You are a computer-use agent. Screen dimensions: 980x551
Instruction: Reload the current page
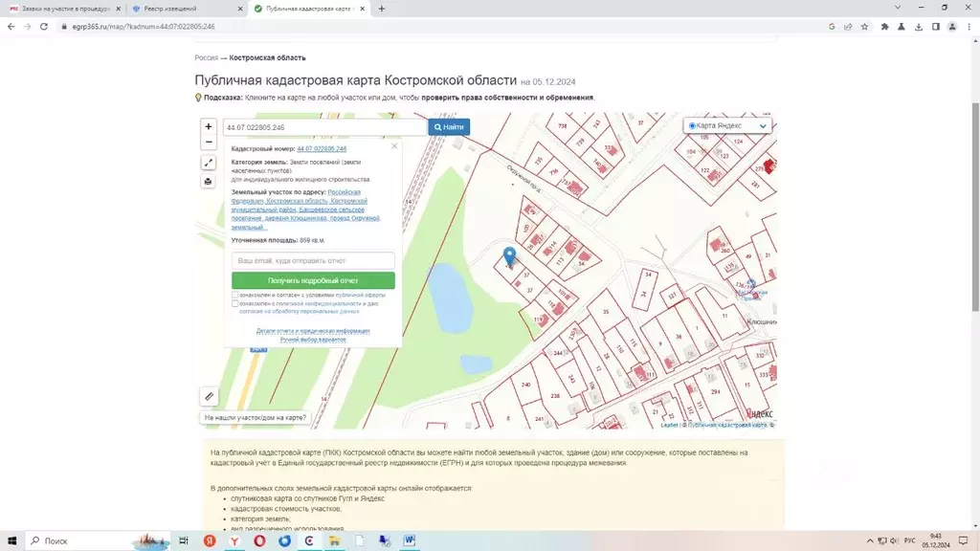[x=44, y=26]
